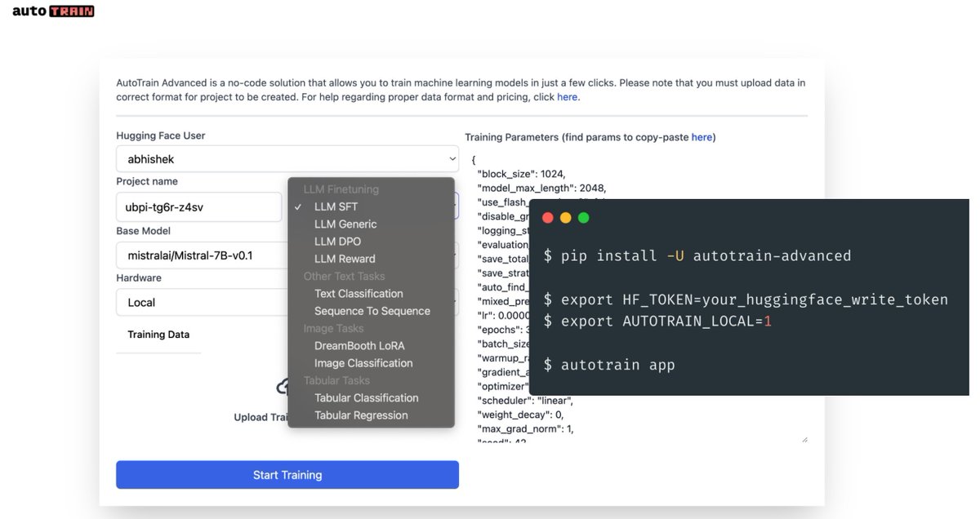Click the Hugging Face User label
Screen dimensions: 980x519
pyautogui.click(x=161, y=135)
